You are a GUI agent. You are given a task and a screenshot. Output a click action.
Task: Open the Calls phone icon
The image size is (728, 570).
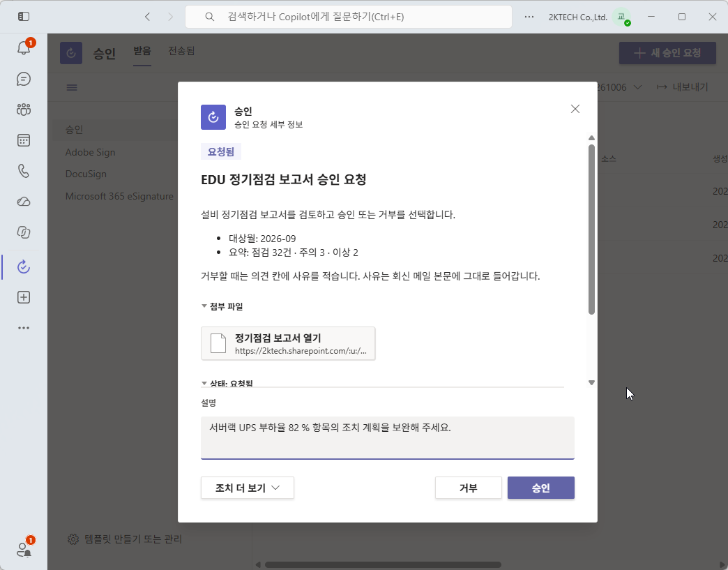[24, 171]
